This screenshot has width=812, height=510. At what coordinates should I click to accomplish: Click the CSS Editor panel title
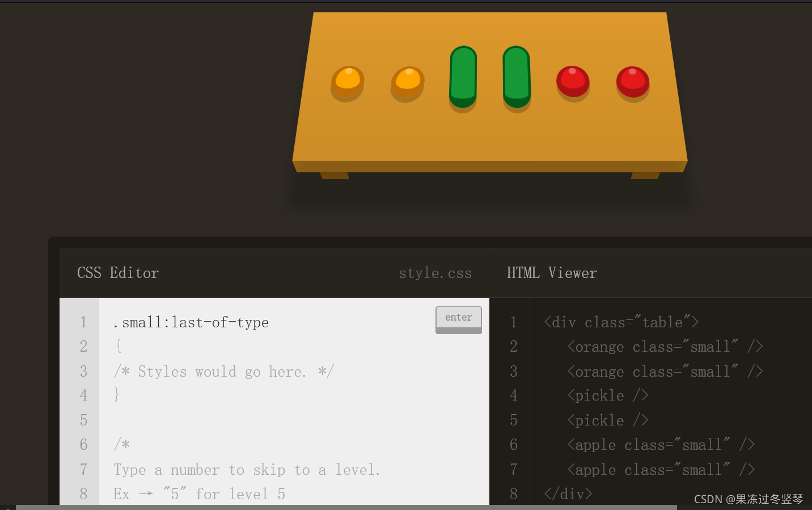tap(118, 273)
